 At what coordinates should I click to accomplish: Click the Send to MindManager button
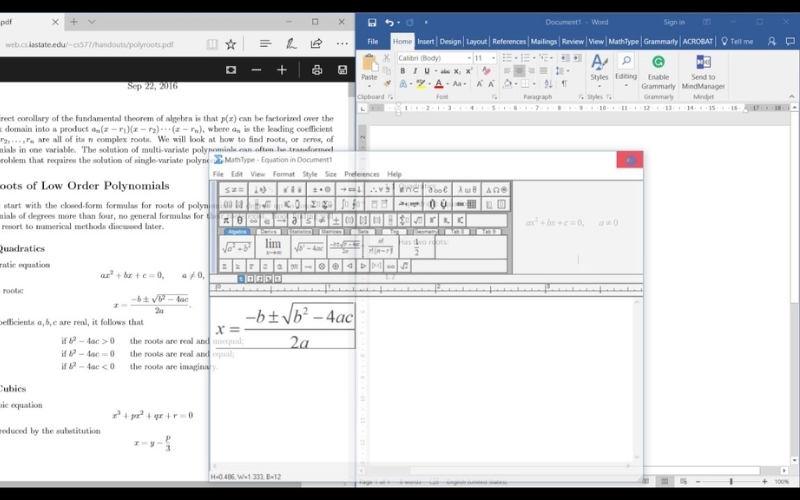703,71
